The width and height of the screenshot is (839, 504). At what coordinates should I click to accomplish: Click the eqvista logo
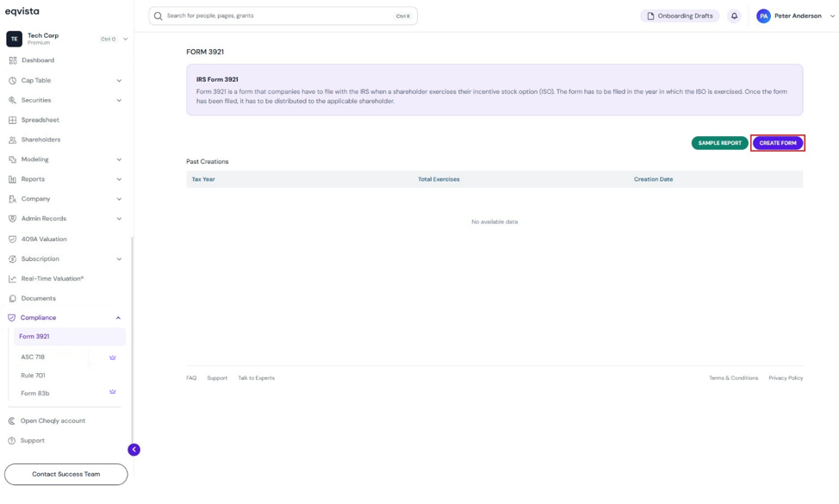22,11
